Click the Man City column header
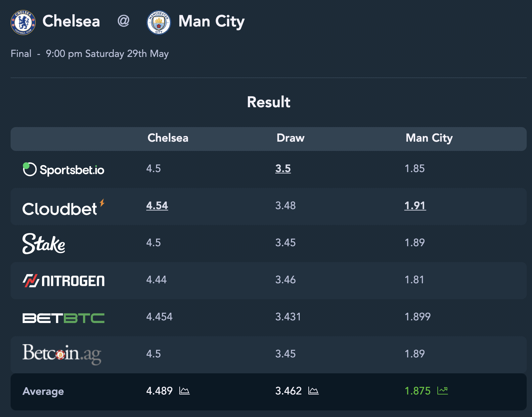 (x=429, y=138)
